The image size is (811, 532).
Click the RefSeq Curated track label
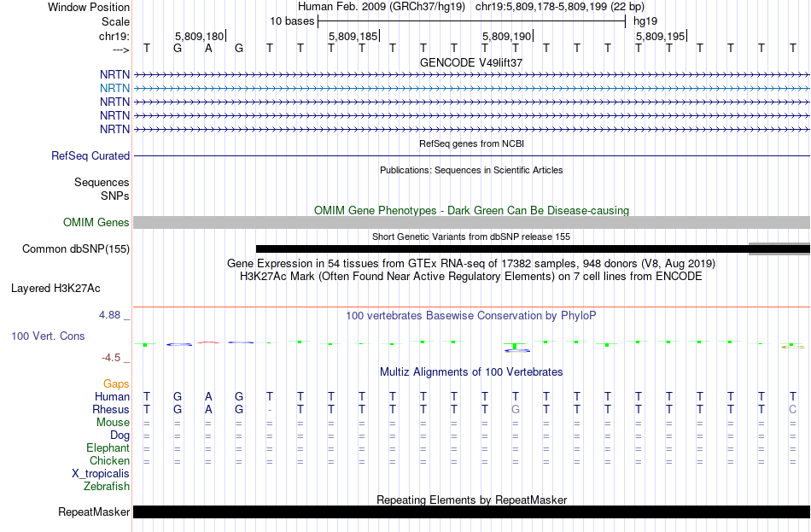click(90, 155)
